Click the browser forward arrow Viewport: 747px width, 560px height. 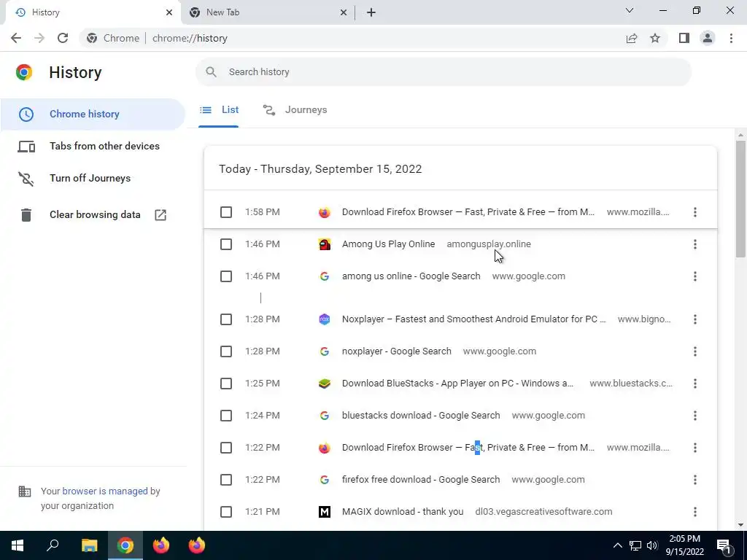tap(39, 38)
